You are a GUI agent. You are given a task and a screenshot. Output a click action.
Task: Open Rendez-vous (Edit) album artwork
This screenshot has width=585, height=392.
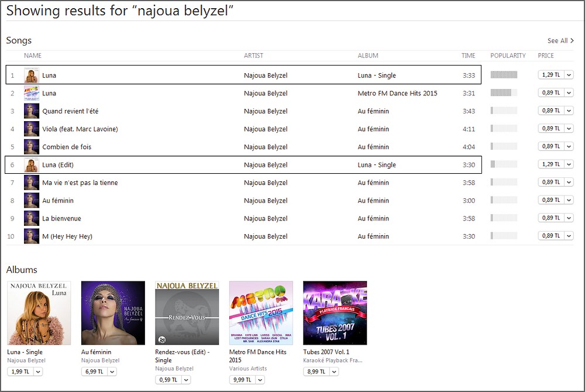[x=187, y=313]
